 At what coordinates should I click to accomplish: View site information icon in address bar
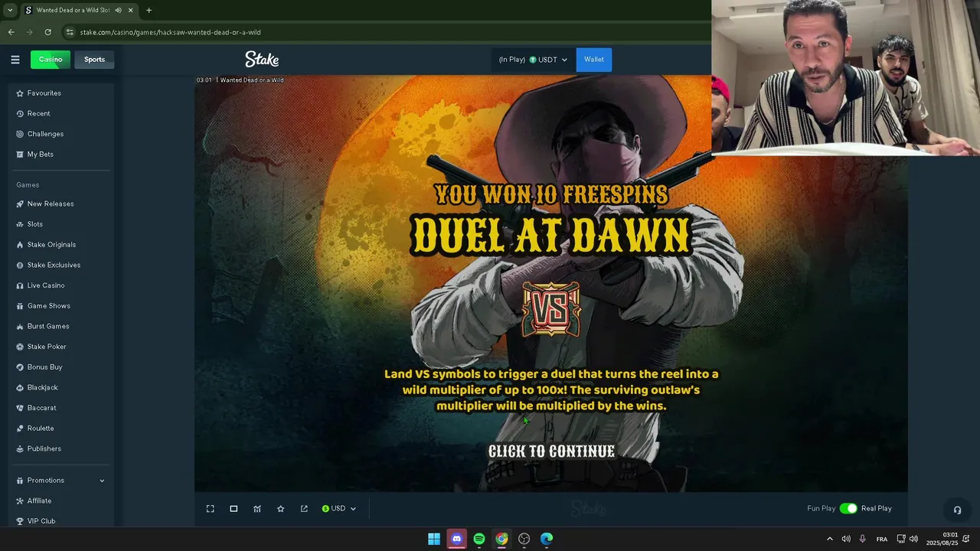pos(70,32)
